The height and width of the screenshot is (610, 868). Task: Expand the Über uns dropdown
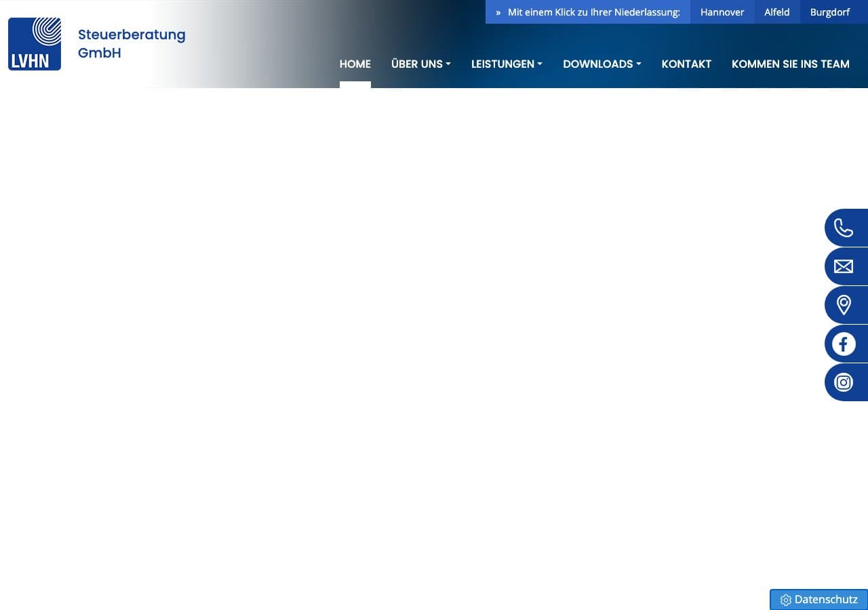tap(420, 64)
